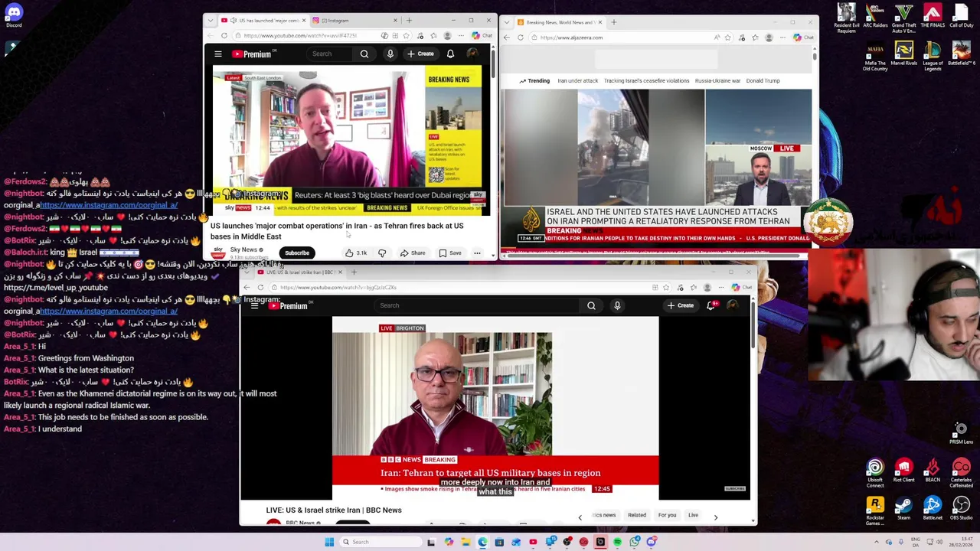Click the Al Jazeera live video player
The width and height of the screenshot is (980, 551).
[x=656, y=172]
